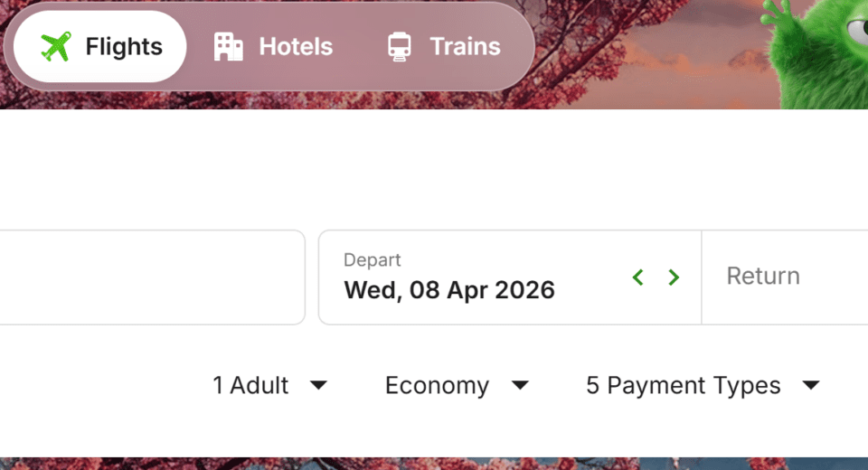Click the green airplane icon

56,47
